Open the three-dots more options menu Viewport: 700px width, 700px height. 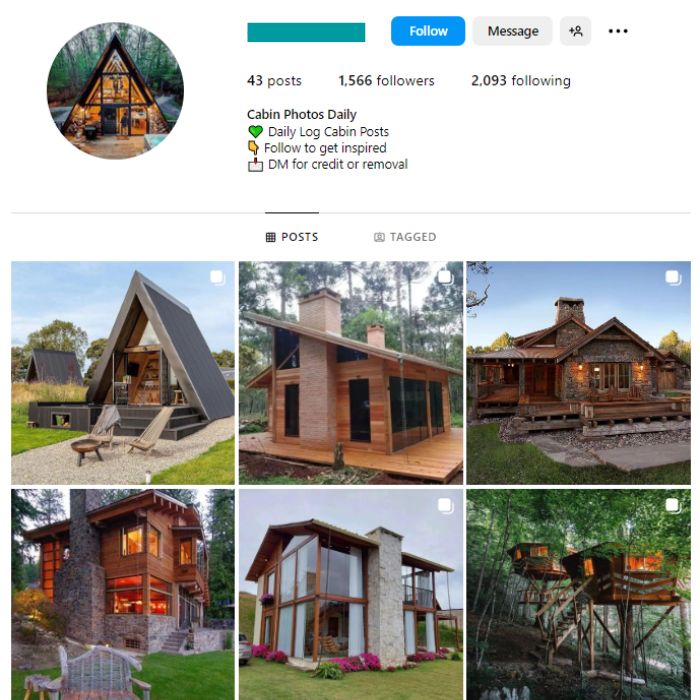[618, 31]
